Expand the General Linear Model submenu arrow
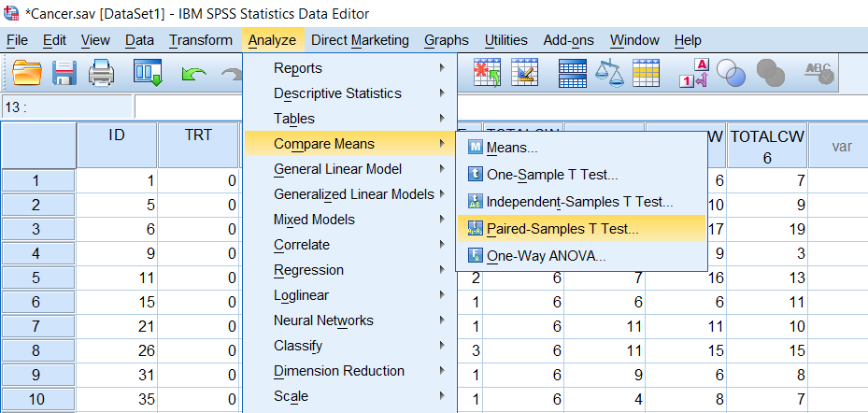The height and width of the screenshot is (413, 868). click(x=442, y=168)
